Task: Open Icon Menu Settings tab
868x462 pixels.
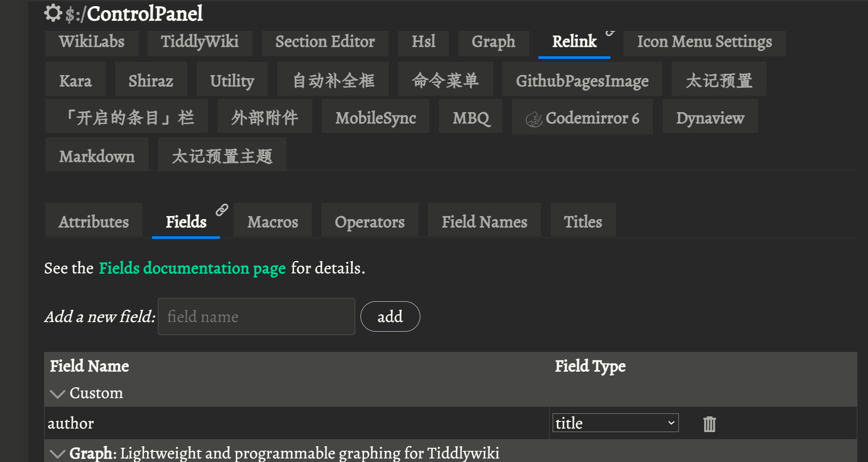Action: tap(704, 43)
